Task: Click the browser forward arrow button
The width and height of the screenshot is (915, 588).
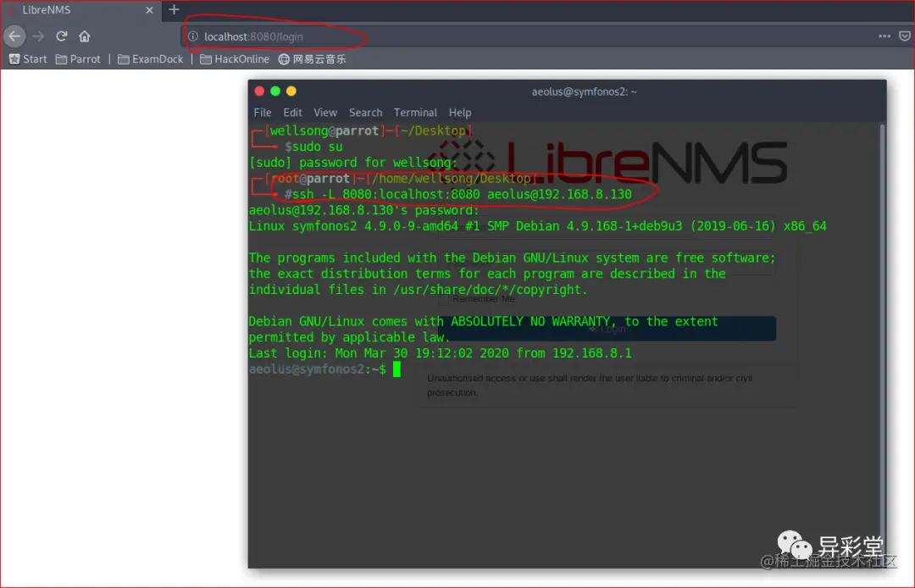Action: coord(38,36)
